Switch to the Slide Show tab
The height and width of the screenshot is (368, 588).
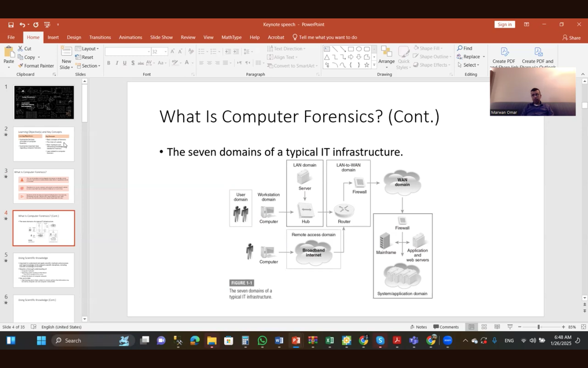(x=161, y=37)
